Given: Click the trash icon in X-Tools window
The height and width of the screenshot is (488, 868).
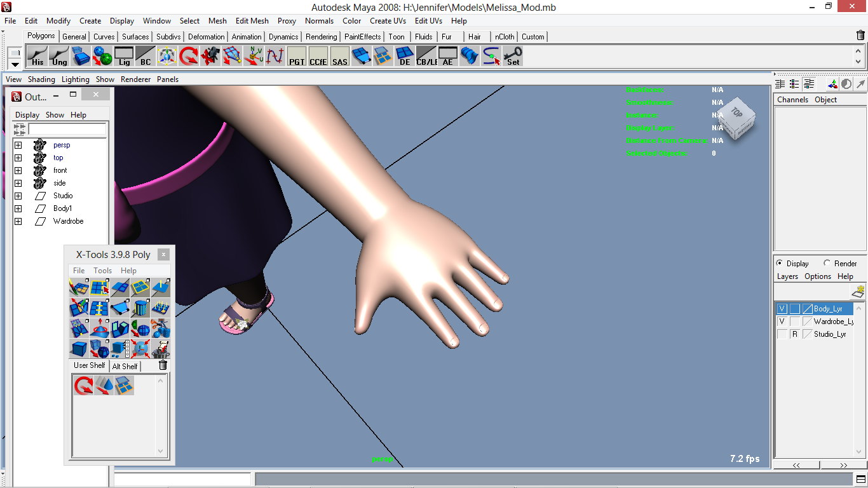Looking at the screenshot, I should pos(163,365).
